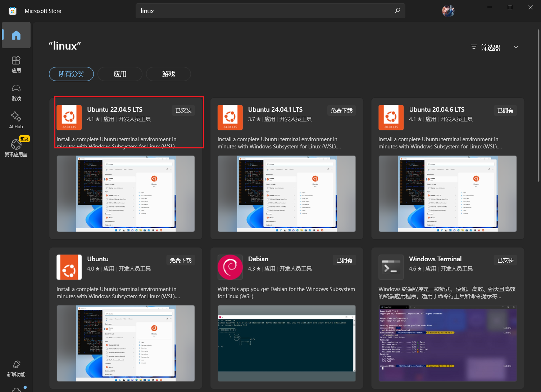Open the Home page in sidebar
The height and width of the screenshot is (392, 541).
(16, 35)
